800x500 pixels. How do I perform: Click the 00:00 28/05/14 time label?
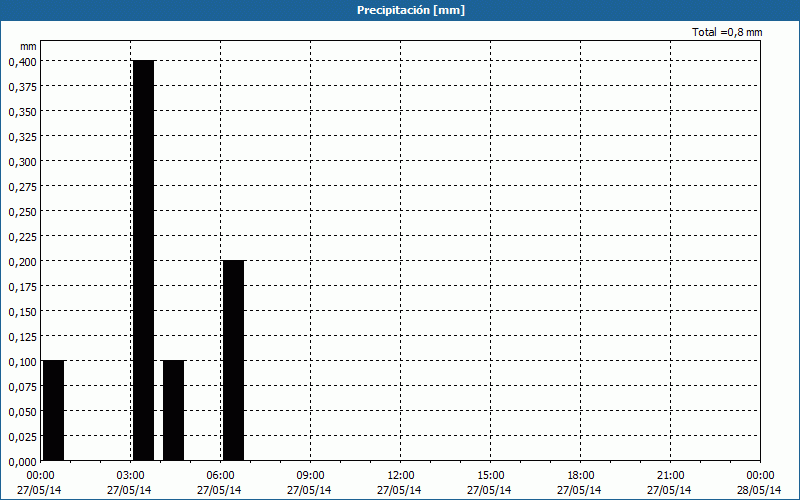(759, 483)
